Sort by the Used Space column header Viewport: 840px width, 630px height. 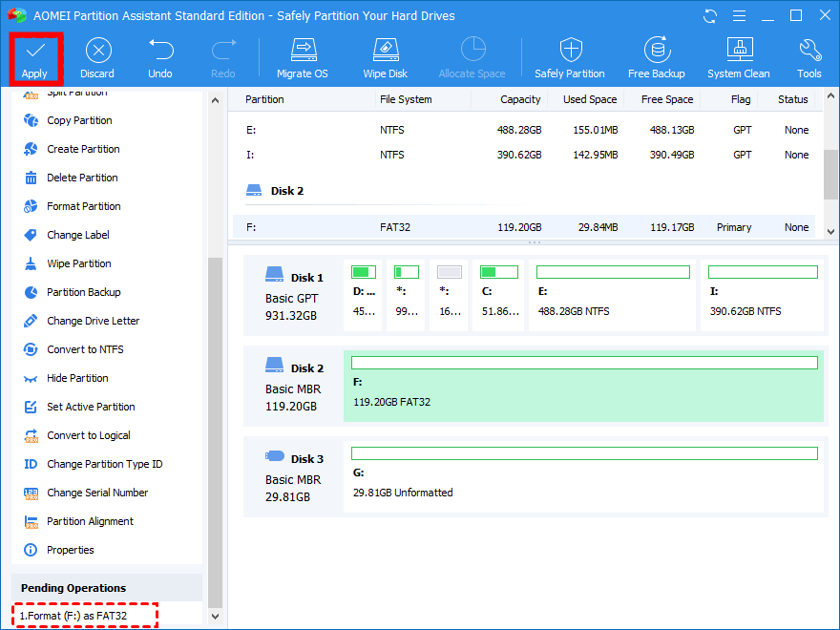click(590, 99)
